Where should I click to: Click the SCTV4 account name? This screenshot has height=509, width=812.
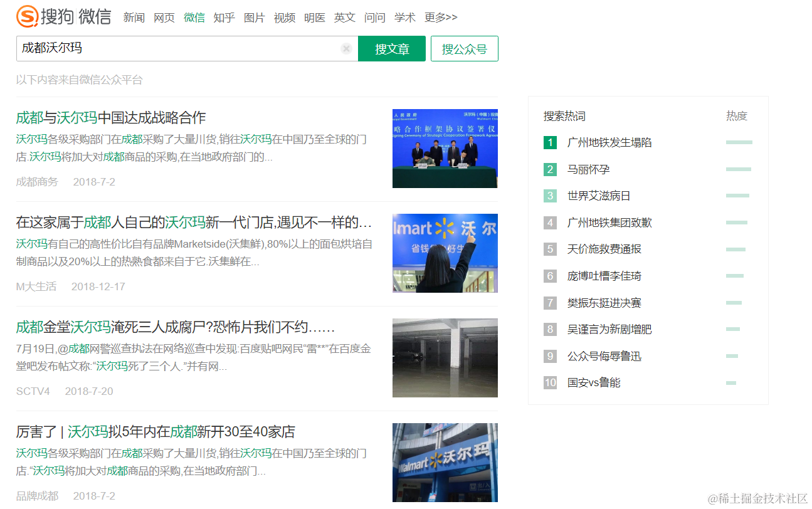point(33,391)
